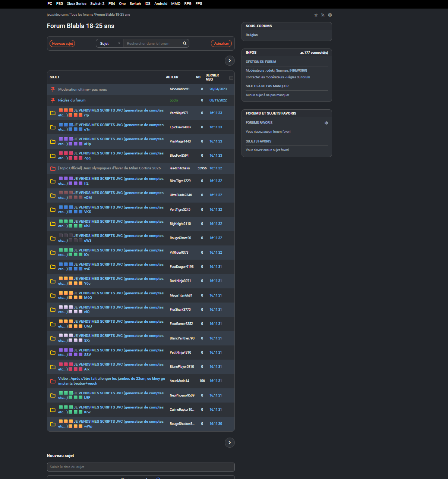Viewport: 448px width, 479px height.
Task: Click pin icon of 'Modération ultime' topic
Action: pyautogui.click(x=53, y=90)
